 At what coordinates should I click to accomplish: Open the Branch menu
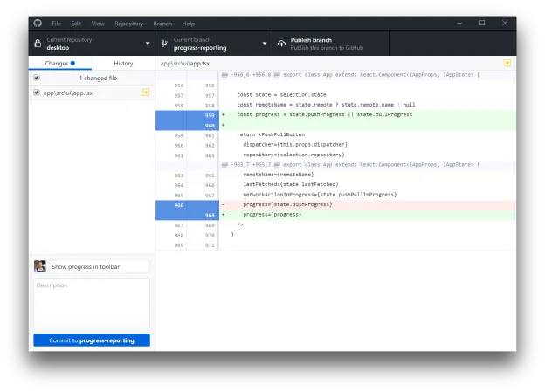(162, 23)
